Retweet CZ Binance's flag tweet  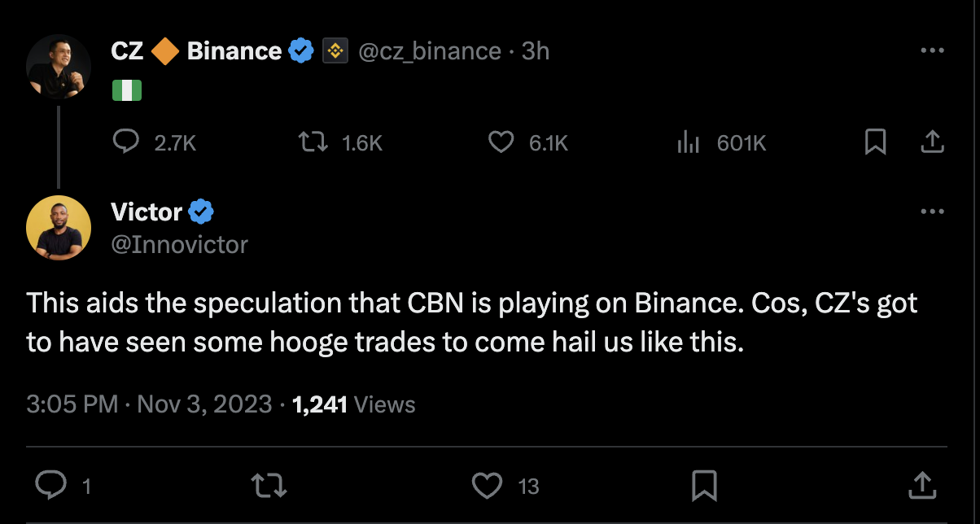pos(313,143)
